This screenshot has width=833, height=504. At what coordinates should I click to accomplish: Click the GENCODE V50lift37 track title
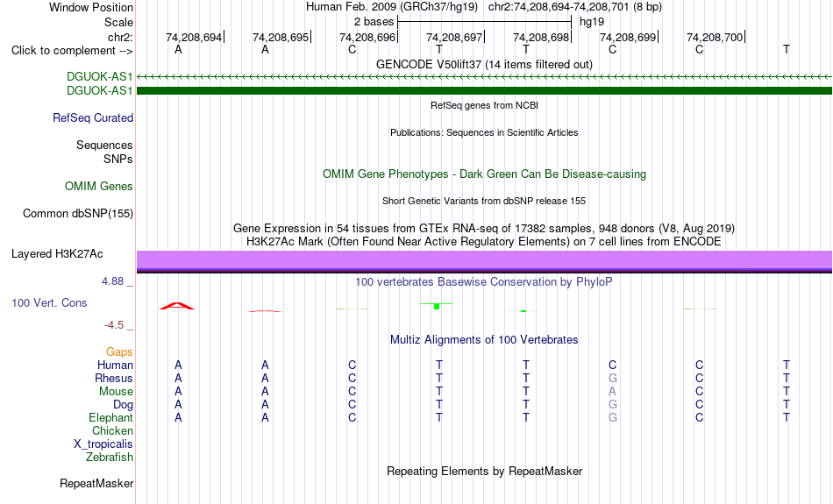click(484, 64)
